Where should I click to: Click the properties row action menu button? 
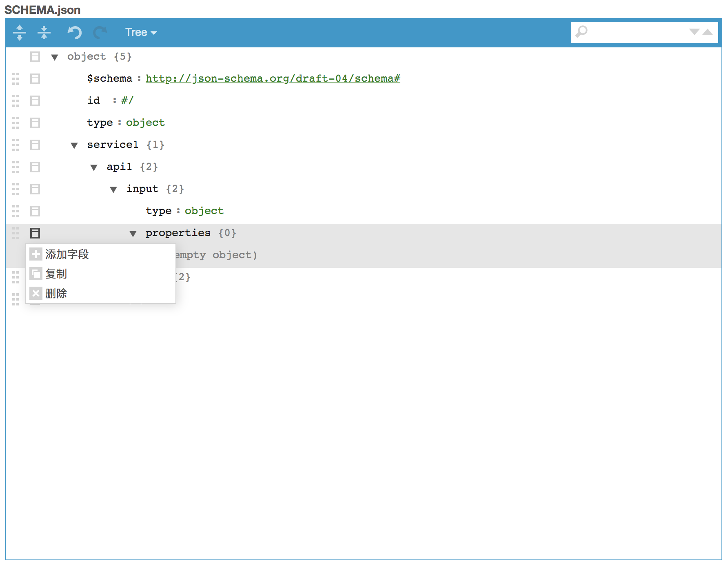(35, 233)
